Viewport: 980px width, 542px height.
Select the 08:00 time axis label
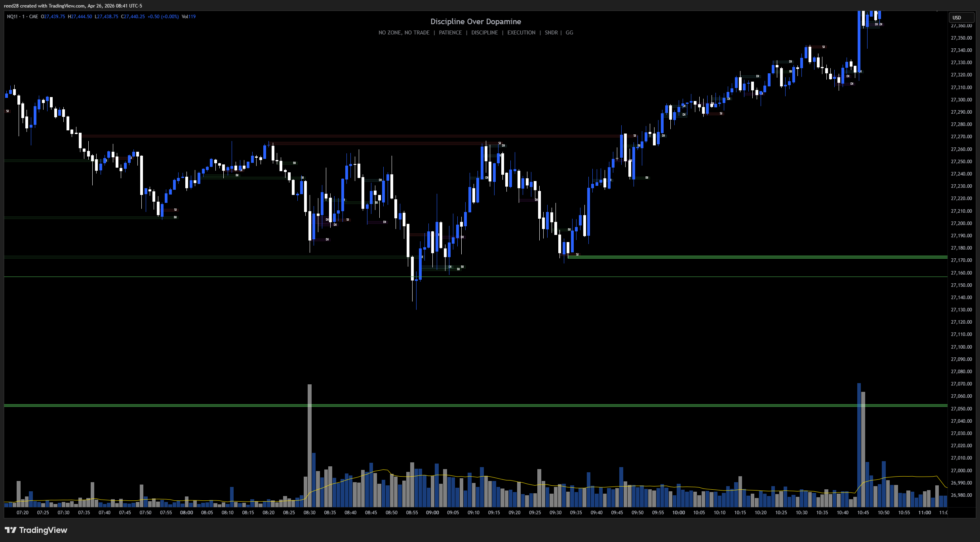(186, 513)
